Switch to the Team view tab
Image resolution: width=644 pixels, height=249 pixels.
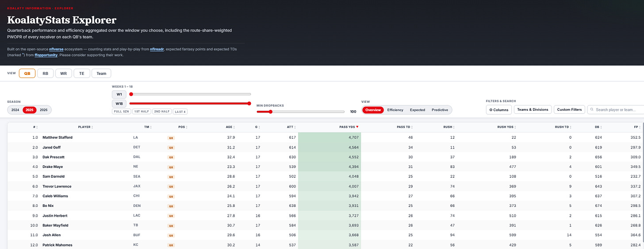coord(101,74)
